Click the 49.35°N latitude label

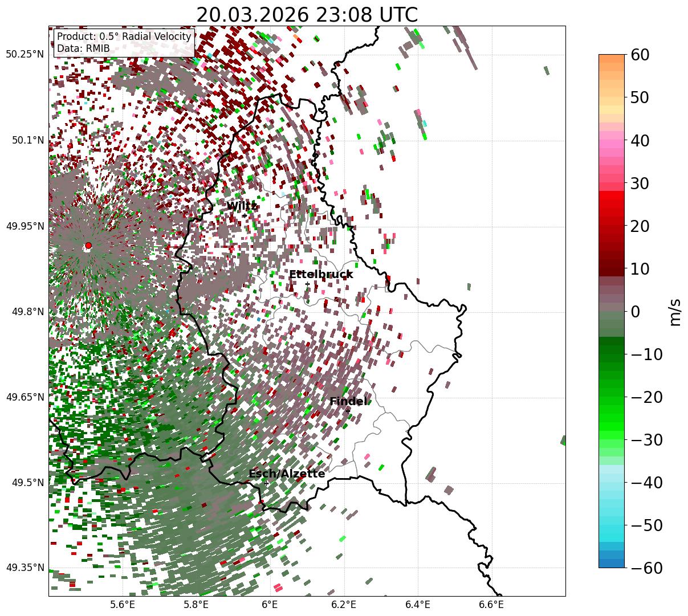click(x=25, y=568)
